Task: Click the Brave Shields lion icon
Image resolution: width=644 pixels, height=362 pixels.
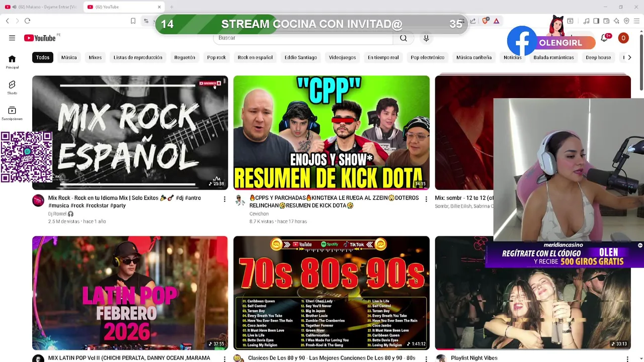Action: point(486,21)
